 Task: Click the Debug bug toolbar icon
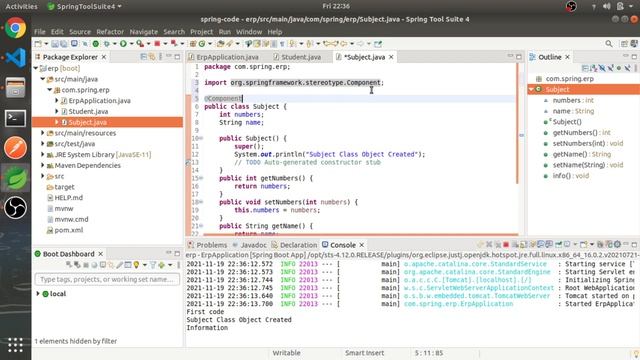(x=107, y=44)
